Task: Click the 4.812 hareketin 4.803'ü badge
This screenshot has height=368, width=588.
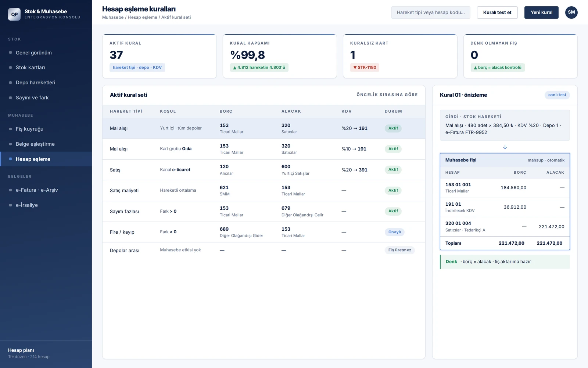Action: pyautogui.click(x=259, y=67)
